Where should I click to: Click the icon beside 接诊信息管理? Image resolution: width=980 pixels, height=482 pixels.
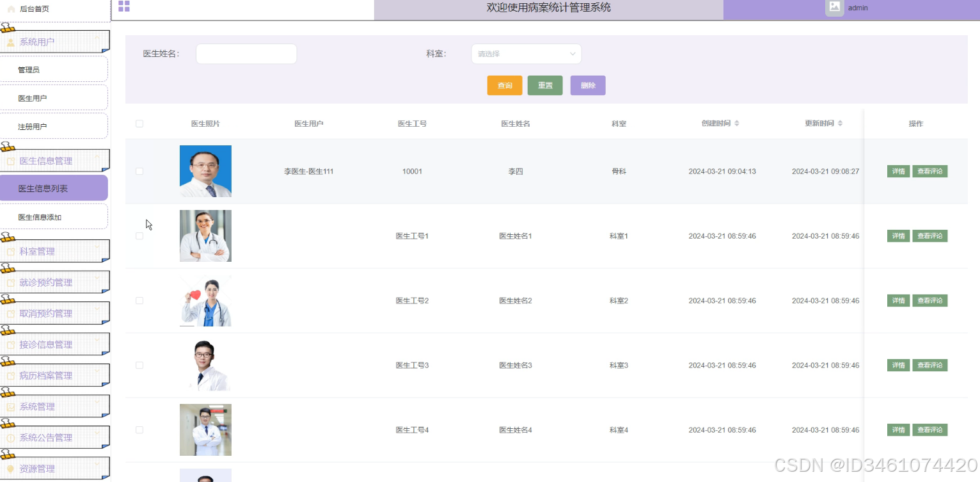[11, 345]
